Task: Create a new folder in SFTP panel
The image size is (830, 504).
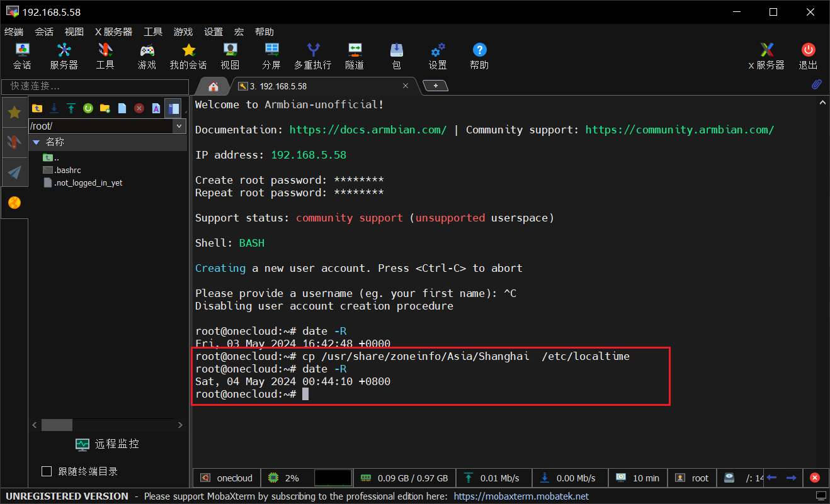Action: pos(105,108)
